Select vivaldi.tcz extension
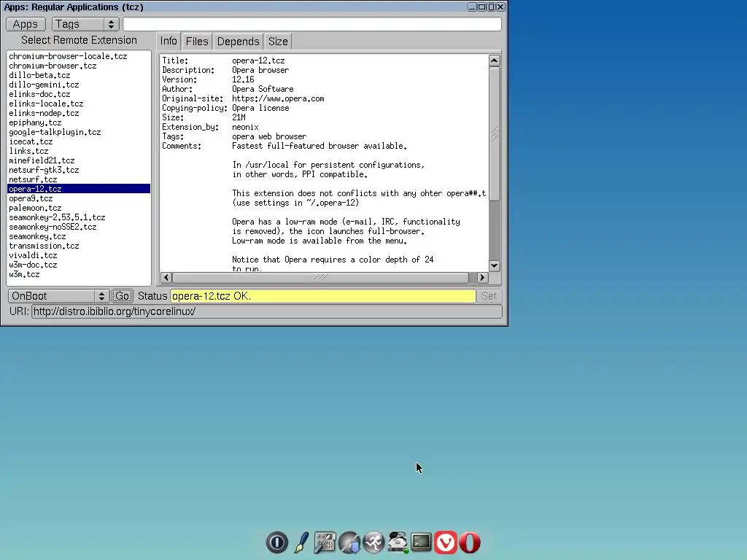747x560 pixels. 79,256
